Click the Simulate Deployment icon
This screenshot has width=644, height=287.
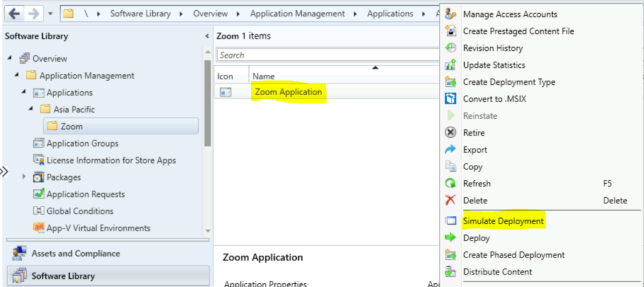point(450,221)
